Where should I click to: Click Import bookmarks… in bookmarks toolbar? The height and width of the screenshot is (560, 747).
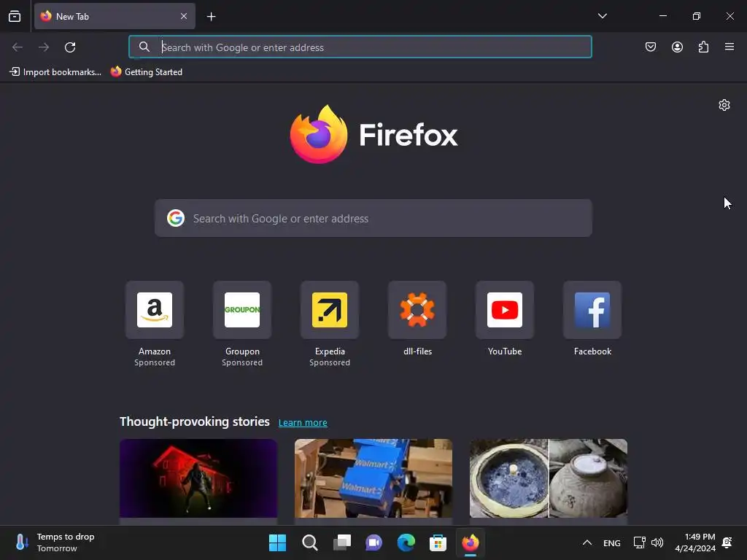(x=55, y=72)
